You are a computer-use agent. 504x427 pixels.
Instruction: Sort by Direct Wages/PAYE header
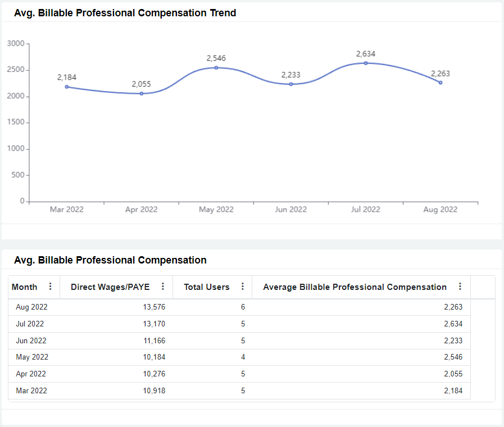110,287
